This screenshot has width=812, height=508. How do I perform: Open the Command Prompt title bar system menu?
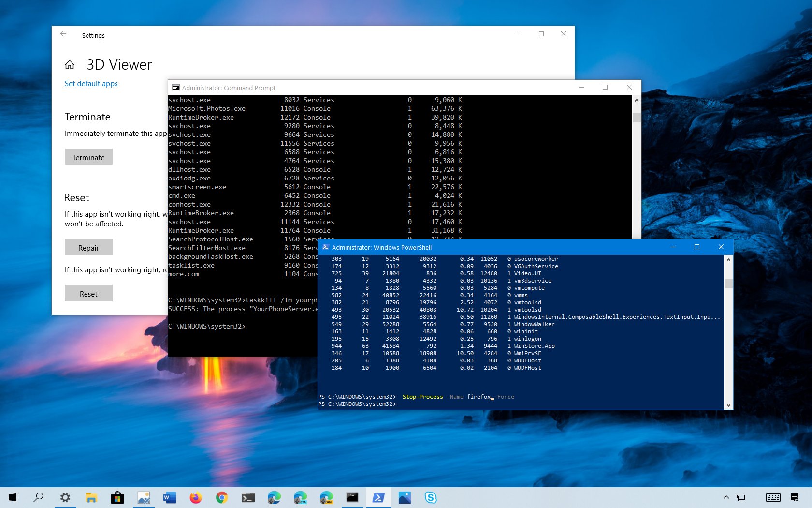click(175, 88)
